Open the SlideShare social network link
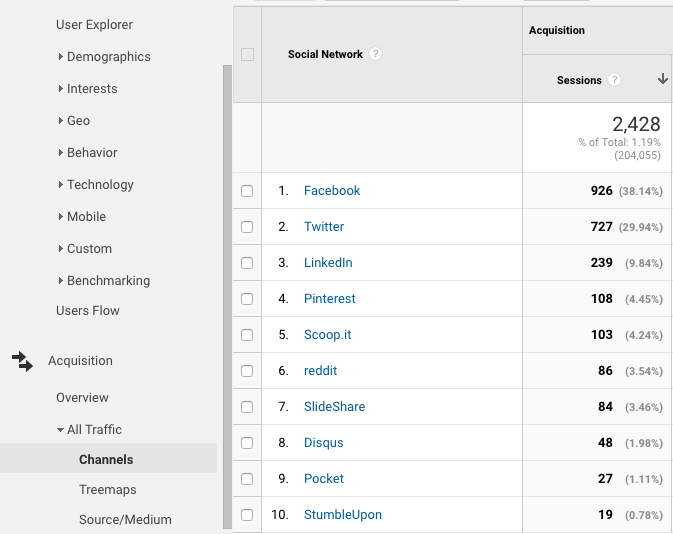The image size is (673, 534). [334, 407]
